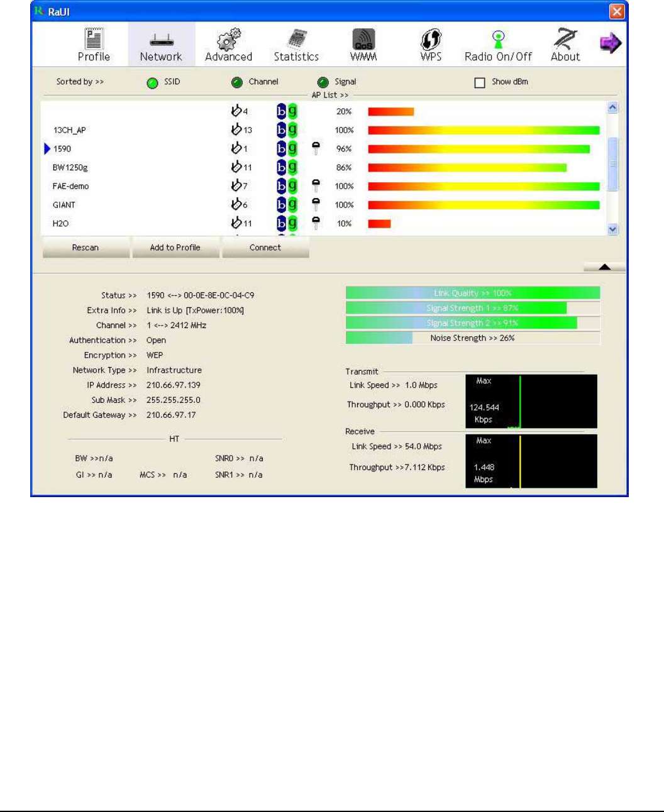The image size is (664, 812).
Task: Open the About icon
Action: (565, 39)
